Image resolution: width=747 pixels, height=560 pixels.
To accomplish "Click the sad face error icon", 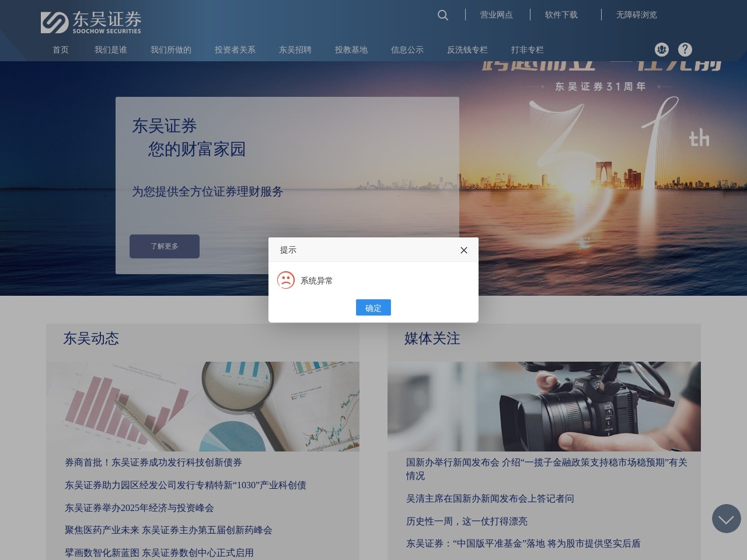I will (x=286, y=280).
